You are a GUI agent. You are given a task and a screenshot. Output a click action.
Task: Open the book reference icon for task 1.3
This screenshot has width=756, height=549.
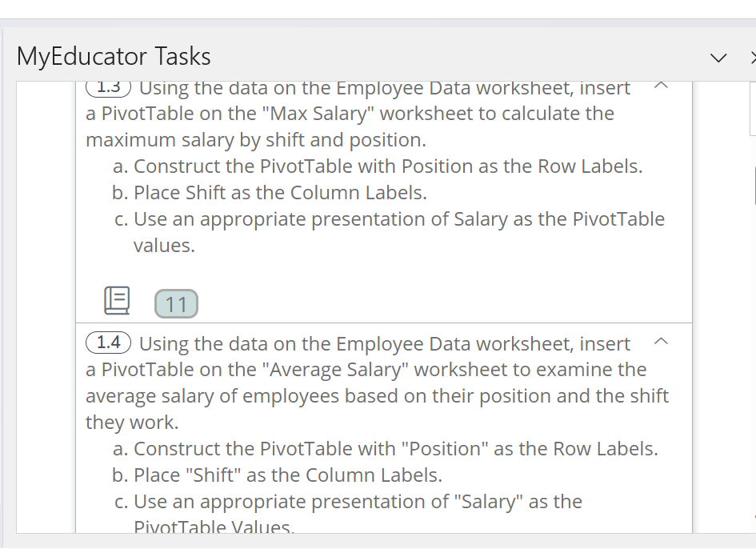click(x=117, y=300)
